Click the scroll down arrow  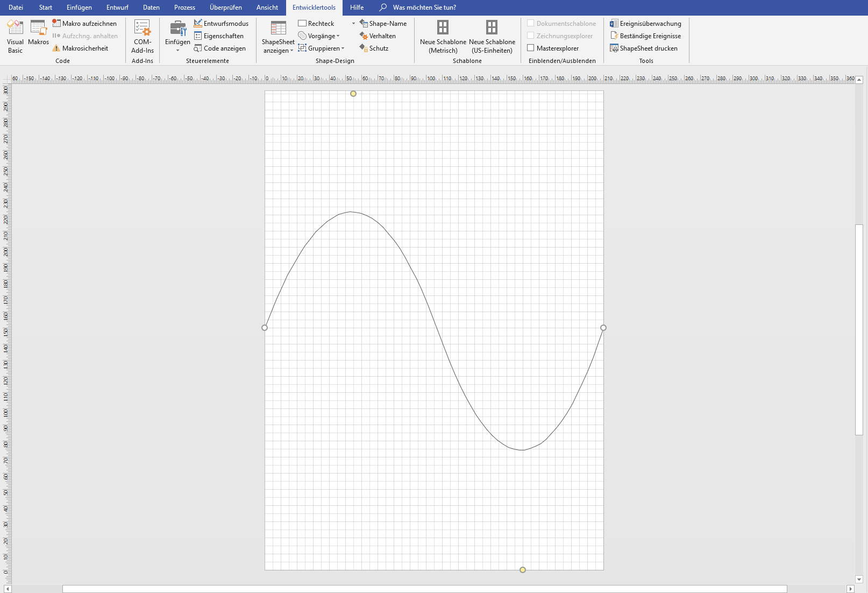(x=859, y=580)
